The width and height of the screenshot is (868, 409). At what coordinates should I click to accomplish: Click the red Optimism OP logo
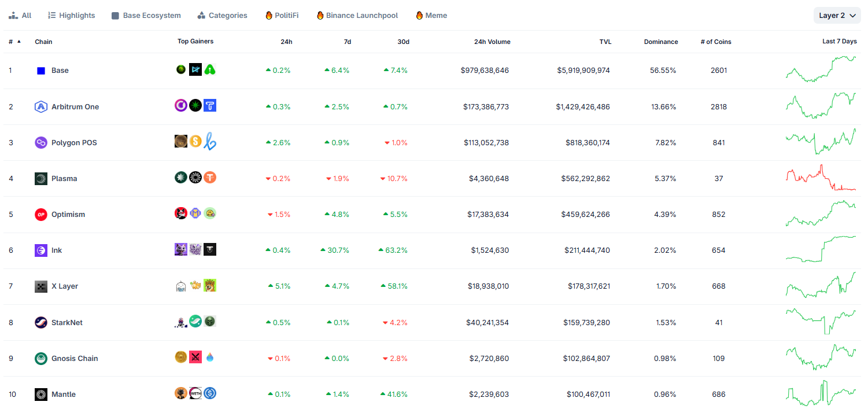coord(41,214)
